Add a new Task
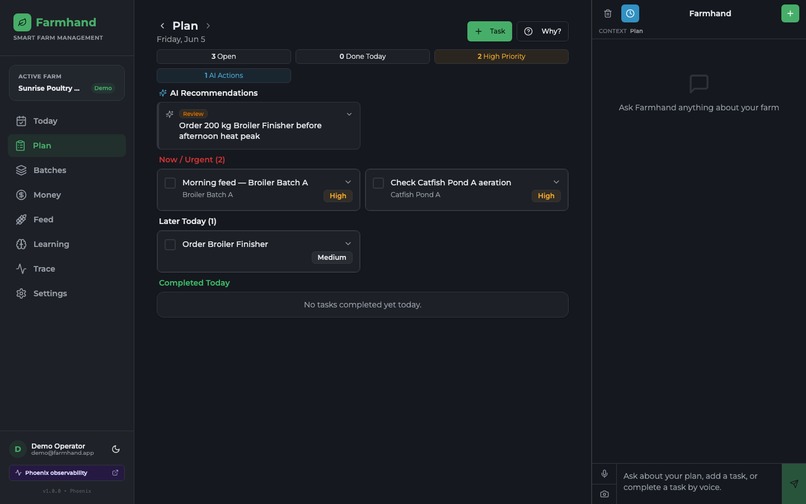This screenshot has width=806, height=504. [489, 31]
